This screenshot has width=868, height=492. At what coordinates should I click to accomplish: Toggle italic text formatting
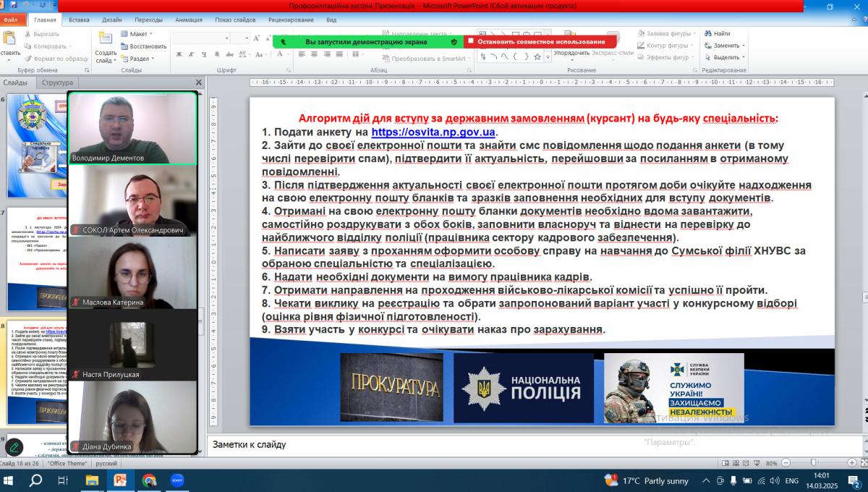pyautogui.click(x=190, y=54)
